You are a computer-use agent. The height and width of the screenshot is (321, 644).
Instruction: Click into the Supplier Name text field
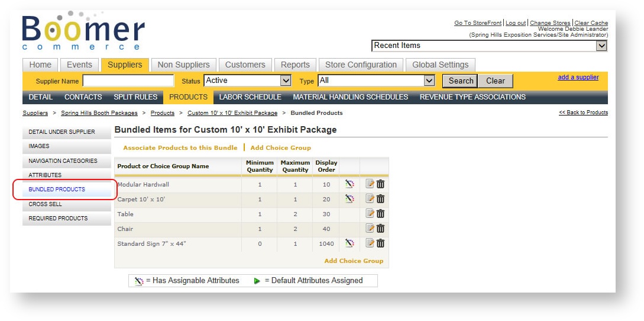(x=128, y=81)
